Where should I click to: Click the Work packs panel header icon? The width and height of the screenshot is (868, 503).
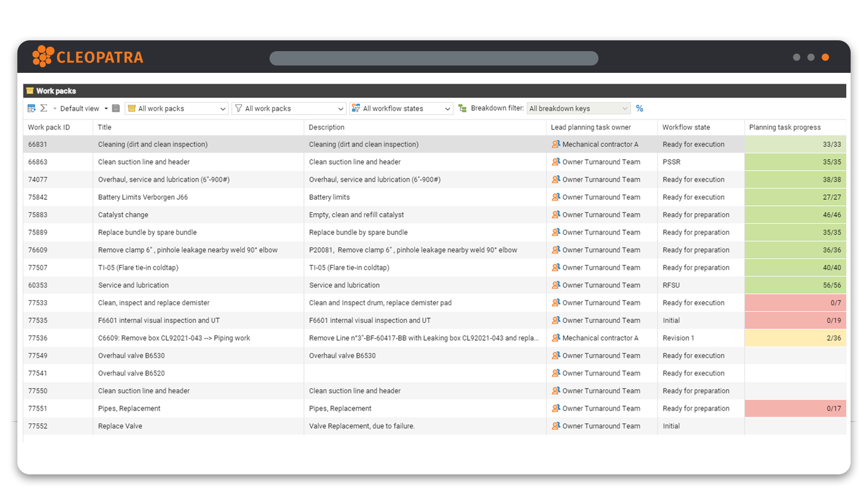point(30,91)
